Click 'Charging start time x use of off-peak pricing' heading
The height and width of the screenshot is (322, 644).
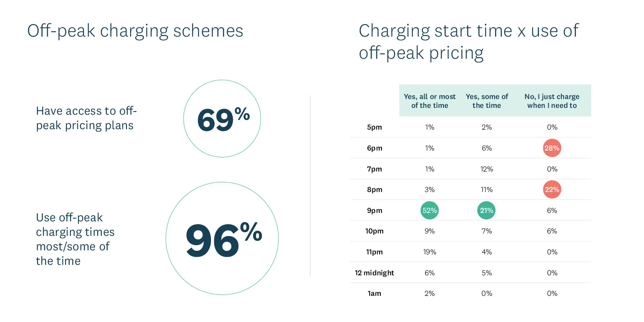(469, 42)
